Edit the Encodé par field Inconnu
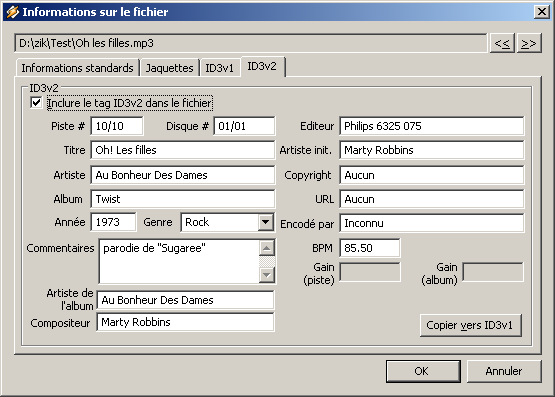 coord(432,223)
